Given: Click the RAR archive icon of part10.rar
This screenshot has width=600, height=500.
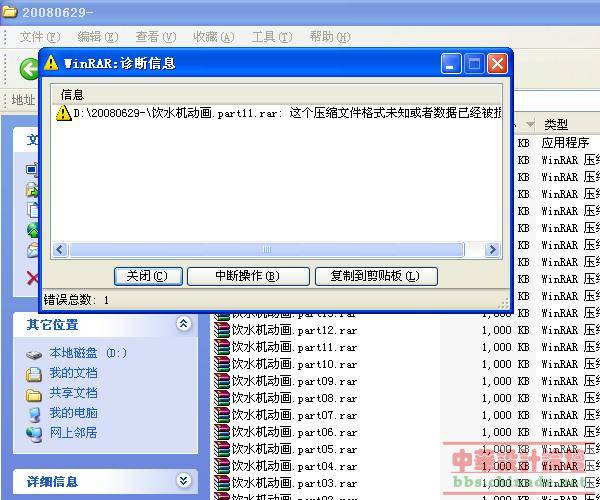Looking at the screenshot, I should [x=222, y=364].
